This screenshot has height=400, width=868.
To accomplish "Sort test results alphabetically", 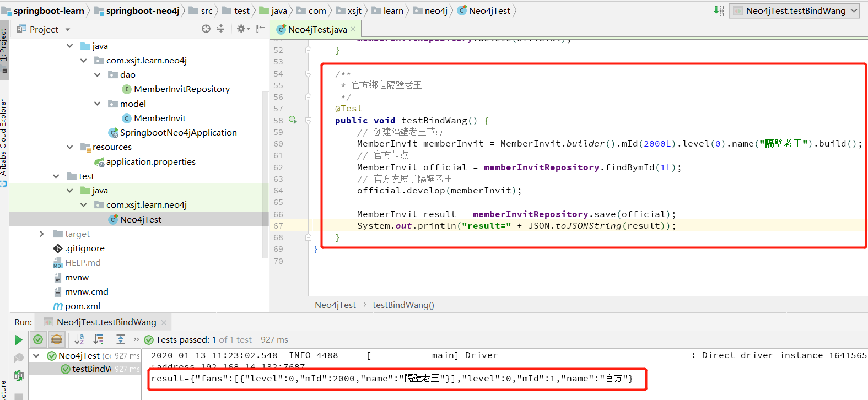I will pos(79,339).
